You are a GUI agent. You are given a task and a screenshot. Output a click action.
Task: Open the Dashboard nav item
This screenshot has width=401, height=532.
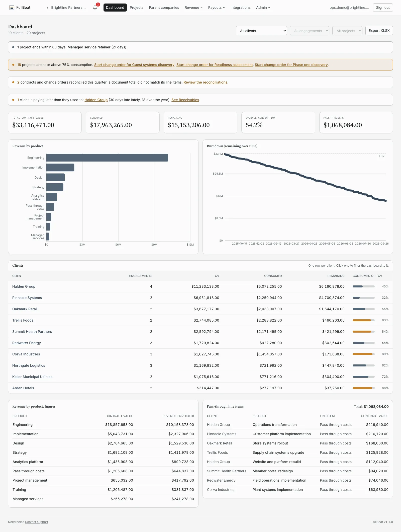click(x=115, y=8)
